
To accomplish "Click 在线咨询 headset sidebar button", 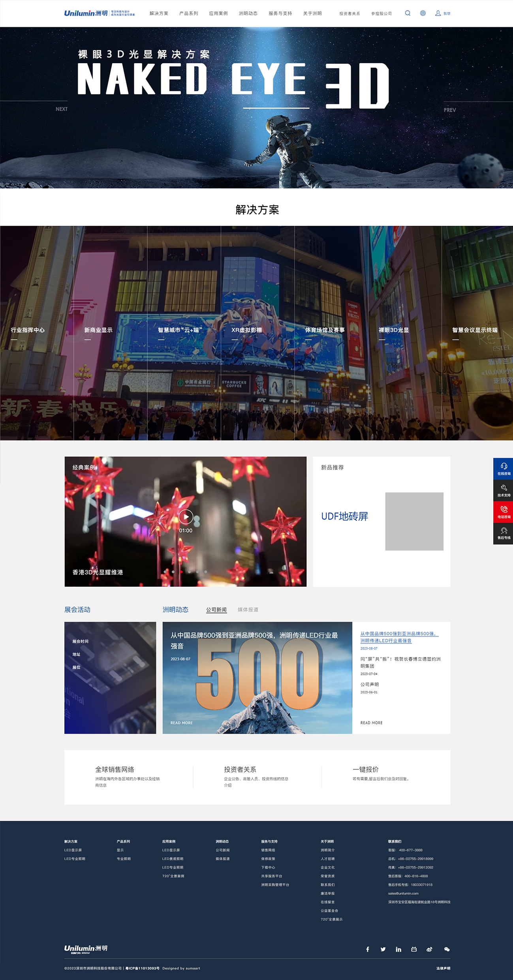I will pos(504,469).
